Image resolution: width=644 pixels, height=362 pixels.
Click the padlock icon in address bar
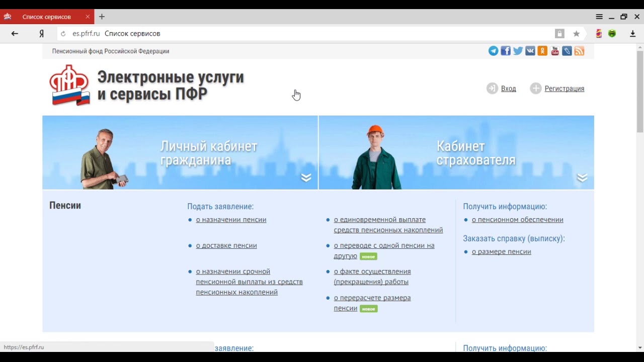pyautogui.click(x=559, y=34)
